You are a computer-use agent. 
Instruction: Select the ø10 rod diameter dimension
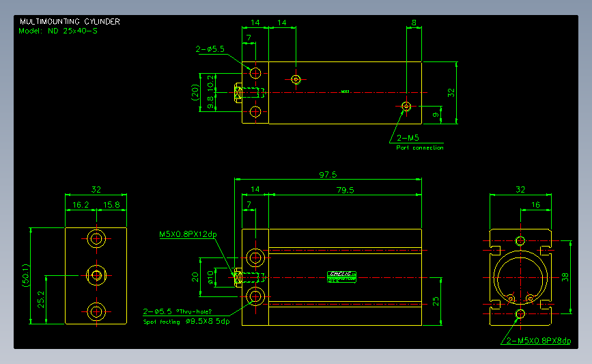pos(211,277)
